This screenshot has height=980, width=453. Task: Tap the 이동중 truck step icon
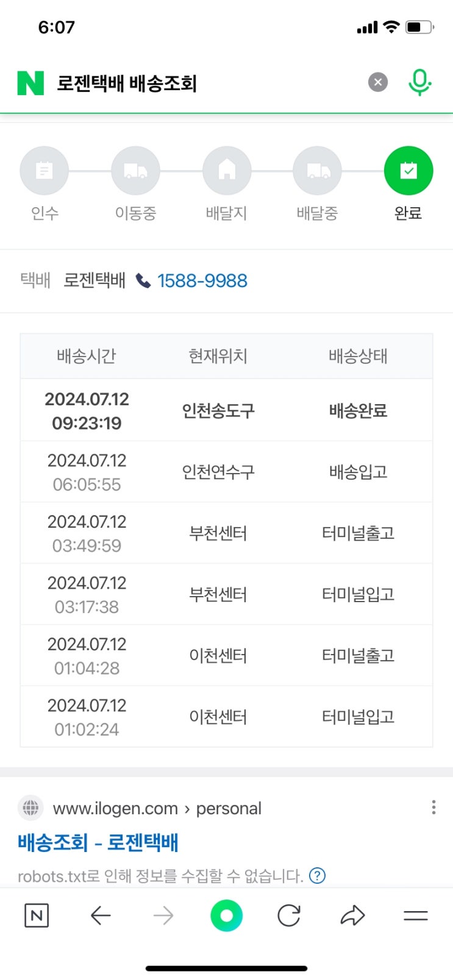click(x=135, y=171)
